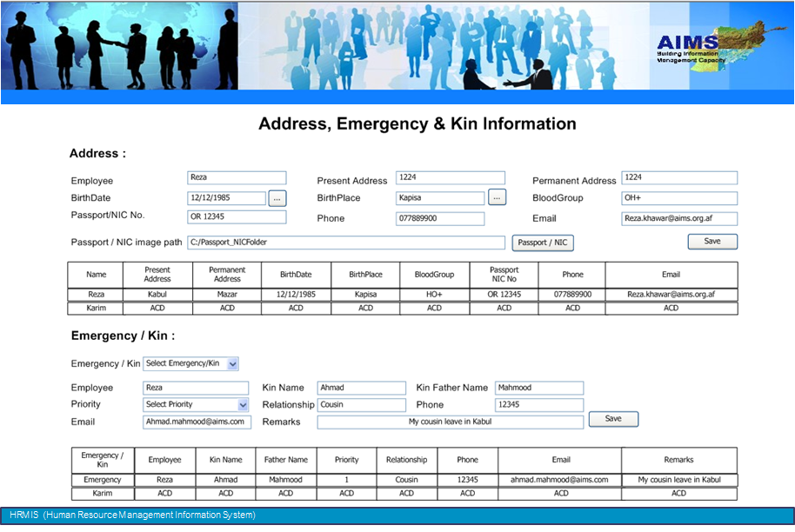This screenshot has height=532, width=795.
Task: Click the Passport/NIC No. input field
Action: (237, 217)
